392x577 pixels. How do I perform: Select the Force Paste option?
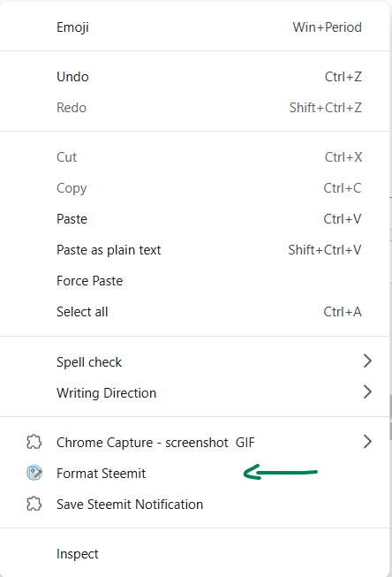pyautogui.click(x=195, y=281)
